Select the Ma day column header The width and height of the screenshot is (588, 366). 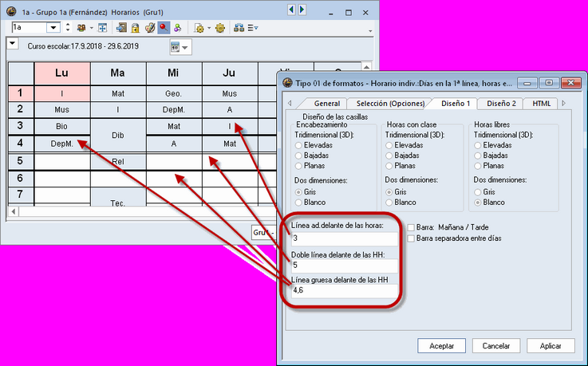pos(118,73)
